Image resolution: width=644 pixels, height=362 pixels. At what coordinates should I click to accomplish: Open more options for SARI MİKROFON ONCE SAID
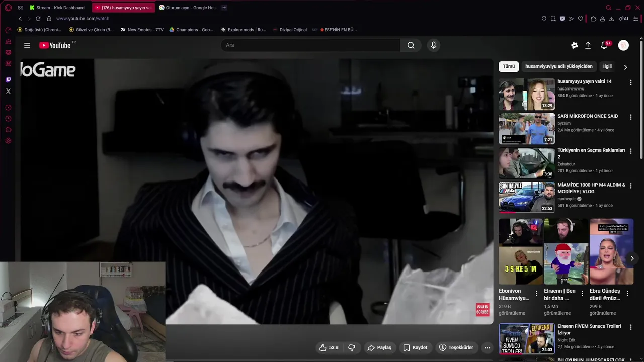(x=630, y=117)
